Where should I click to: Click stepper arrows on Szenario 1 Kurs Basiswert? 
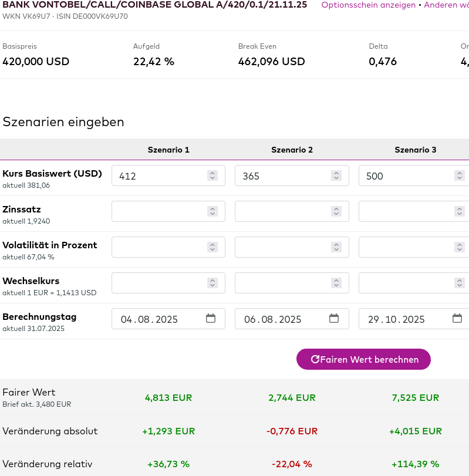click(x=212, y=175)
